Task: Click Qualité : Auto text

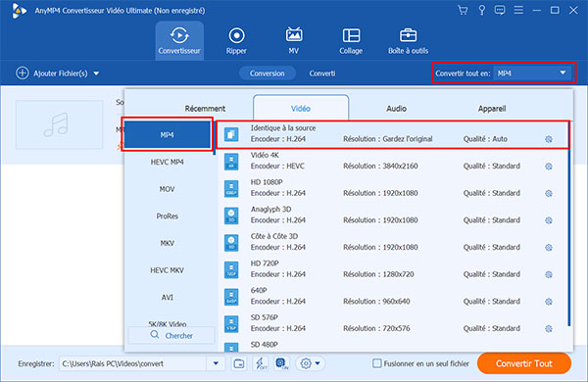Action: 485,139
